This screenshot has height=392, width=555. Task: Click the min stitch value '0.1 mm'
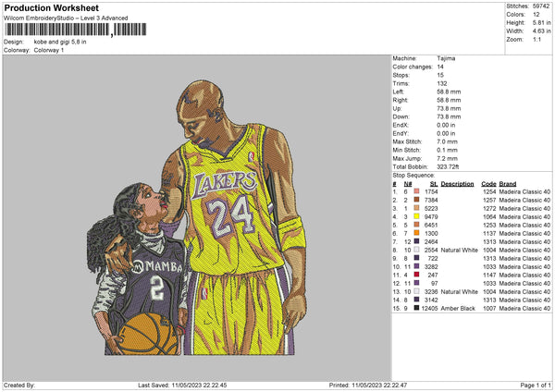[447, 150]
